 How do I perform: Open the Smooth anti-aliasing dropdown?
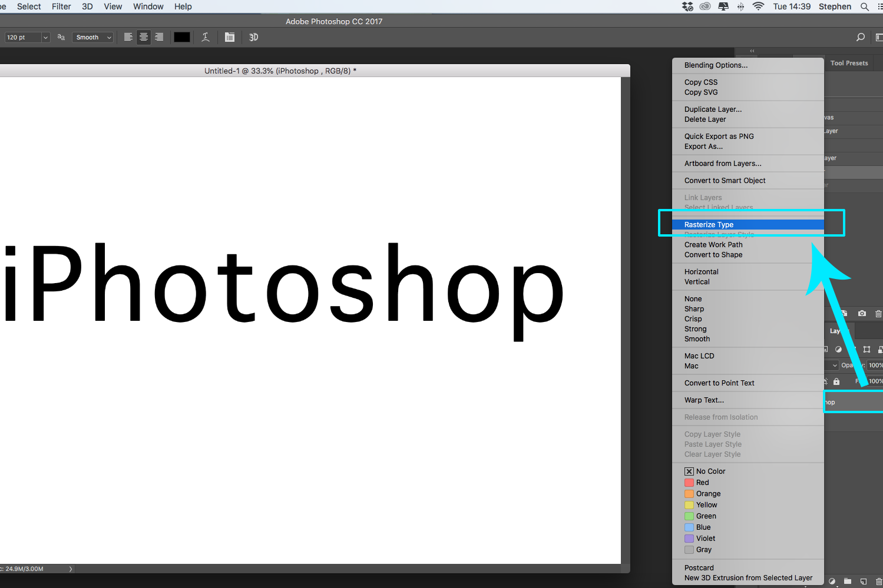click(x=92, y=37)
